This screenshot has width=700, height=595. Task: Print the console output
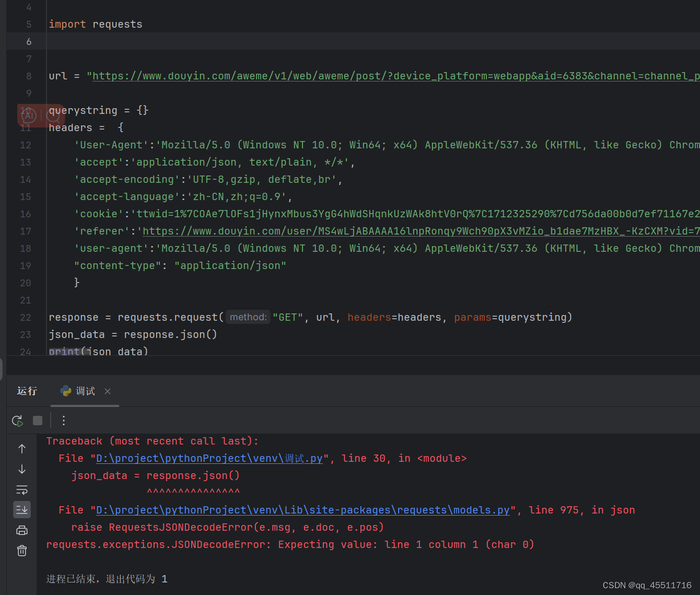pyautogui.click(x=21, y=530)
